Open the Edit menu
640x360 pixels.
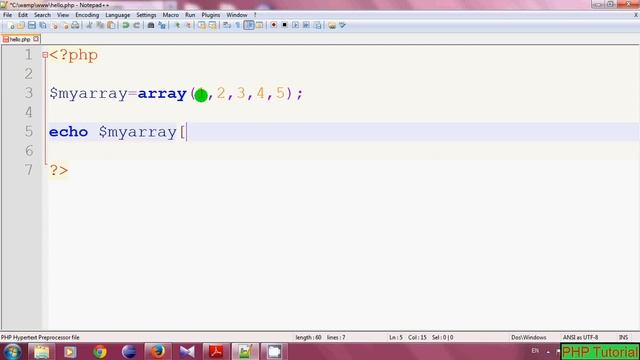[23, 15]
